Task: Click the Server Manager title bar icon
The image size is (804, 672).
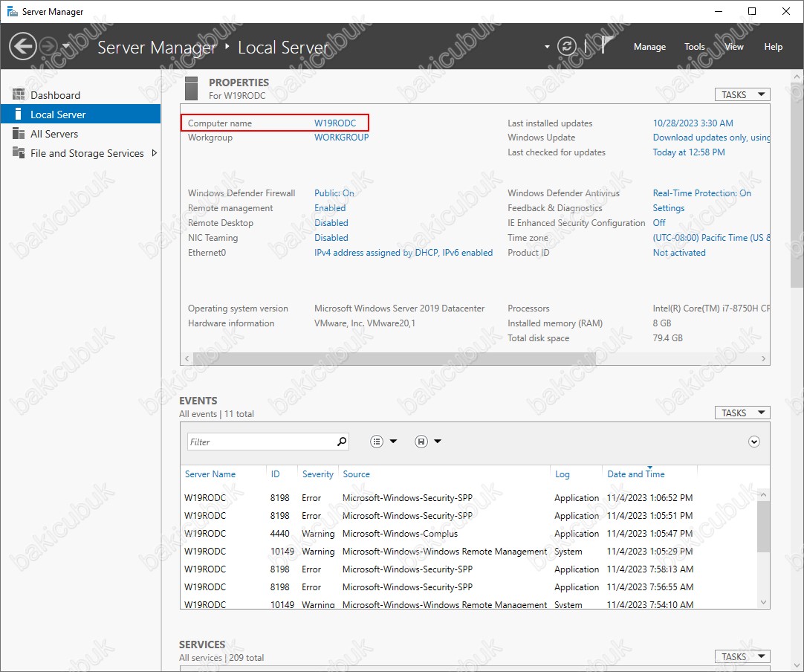Action: pos(12,11)
